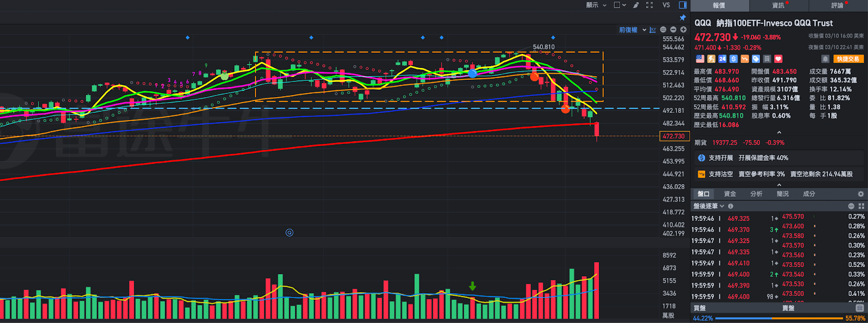Click the trade row priced 469.410
The height and width of the screenshot is (323, 868).
point(735,263)
